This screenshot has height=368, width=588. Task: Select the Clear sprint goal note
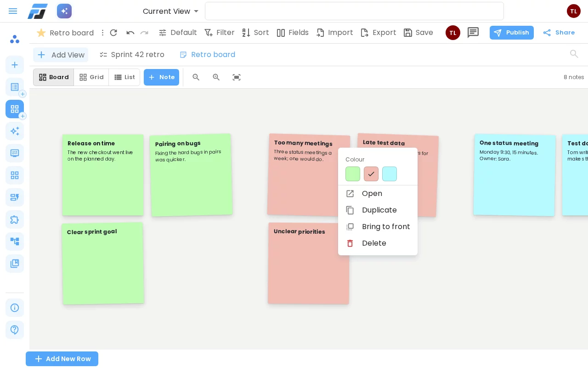coord(103,264)
